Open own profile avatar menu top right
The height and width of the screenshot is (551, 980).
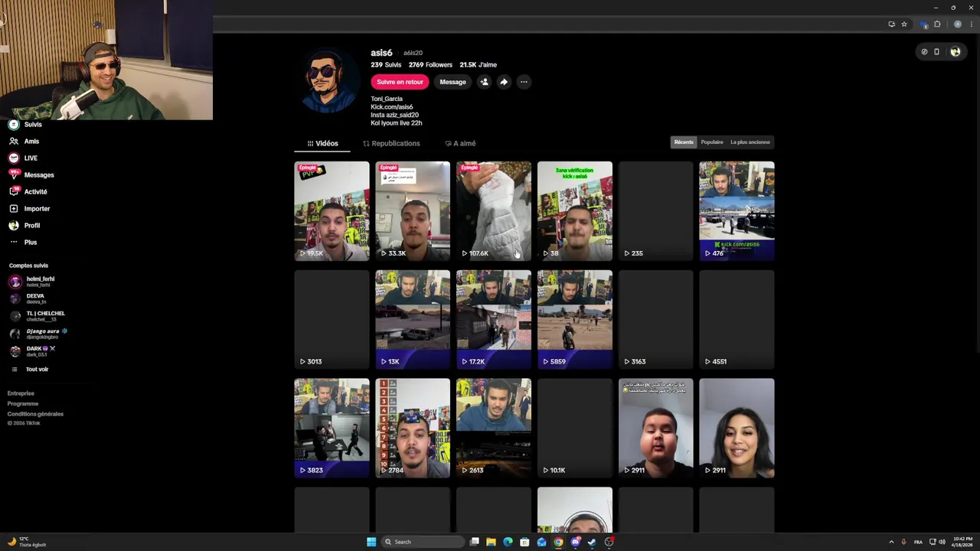[955, 52]
